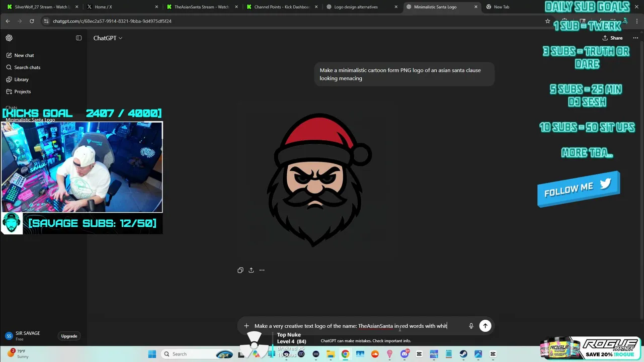The height and width of the screenshot is (362, 644).
Task: Bookmark this page with the star icon
Action: point(547,21)
